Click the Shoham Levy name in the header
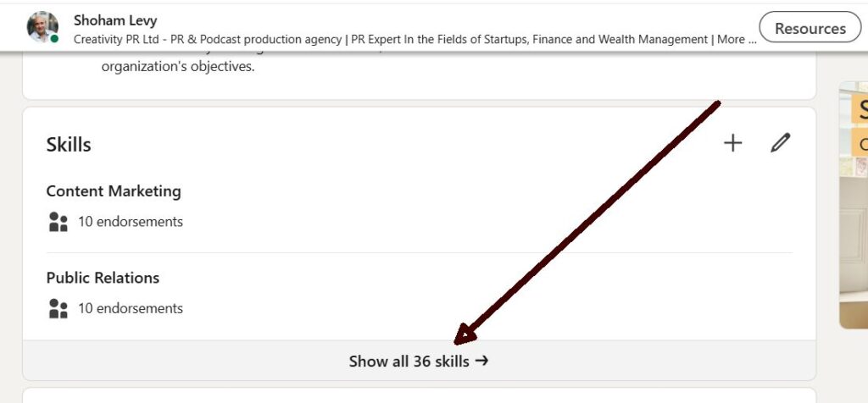 click(115, 20)
